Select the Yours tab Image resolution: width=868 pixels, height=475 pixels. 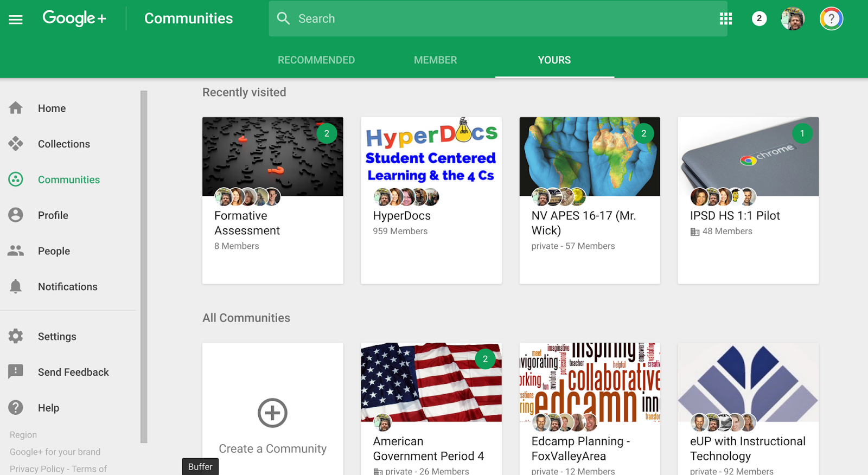tap(554, 60)
